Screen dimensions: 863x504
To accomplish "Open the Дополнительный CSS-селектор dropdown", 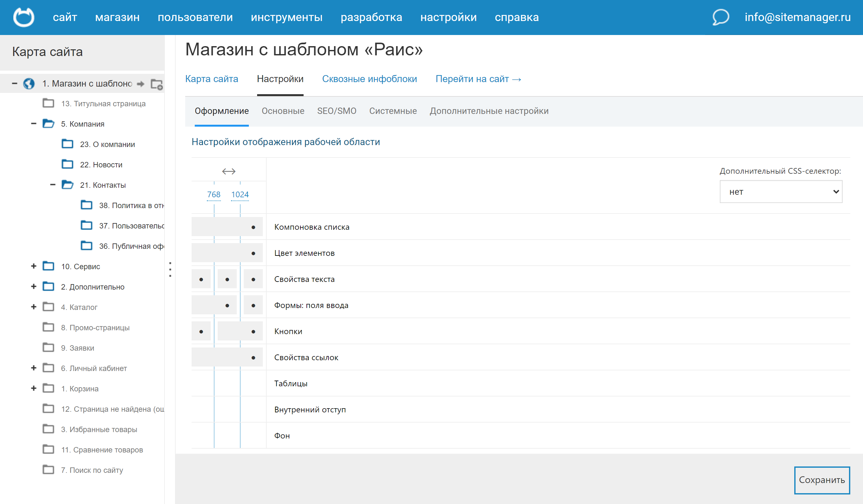I will [x=781, y=192].
